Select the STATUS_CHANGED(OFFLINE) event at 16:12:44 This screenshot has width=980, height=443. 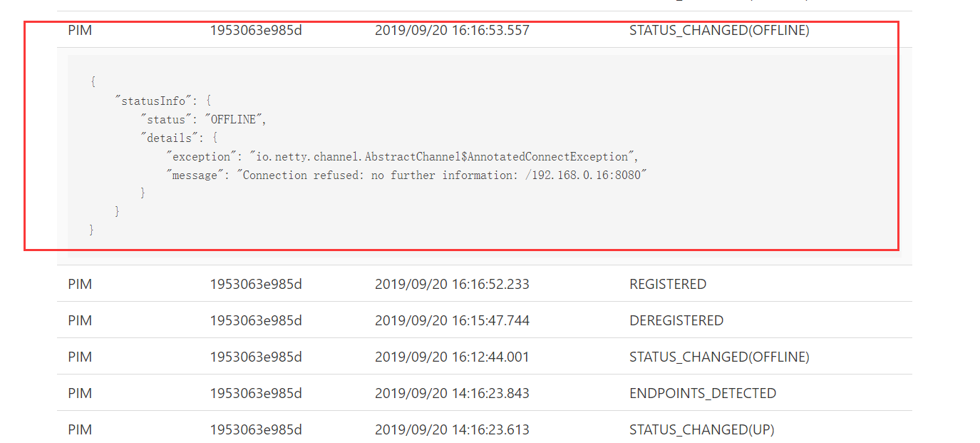pyautogui.click(x=719, y=357)
